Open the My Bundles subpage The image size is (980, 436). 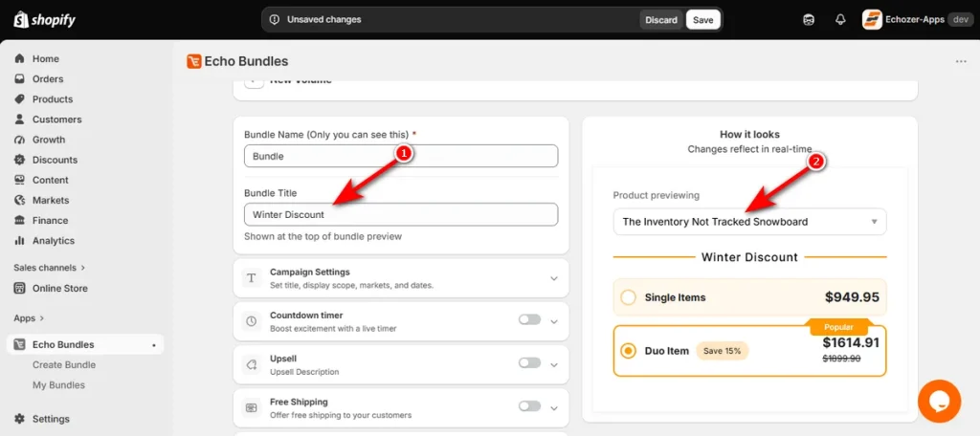tap(58, 384)
